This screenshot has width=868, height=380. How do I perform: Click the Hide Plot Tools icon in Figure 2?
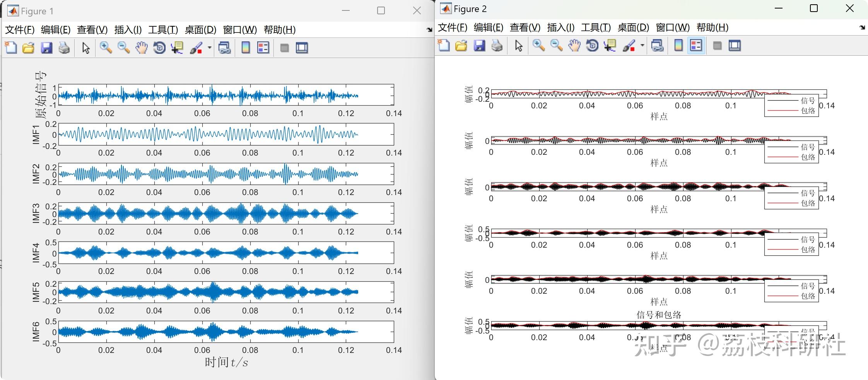click(x=717, y=45)
